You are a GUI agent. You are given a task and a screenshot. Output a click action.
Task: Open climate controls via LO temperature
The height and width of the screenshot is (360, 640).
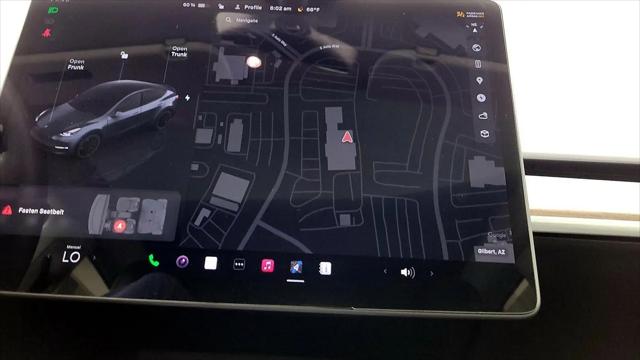(x=71, y=257)
